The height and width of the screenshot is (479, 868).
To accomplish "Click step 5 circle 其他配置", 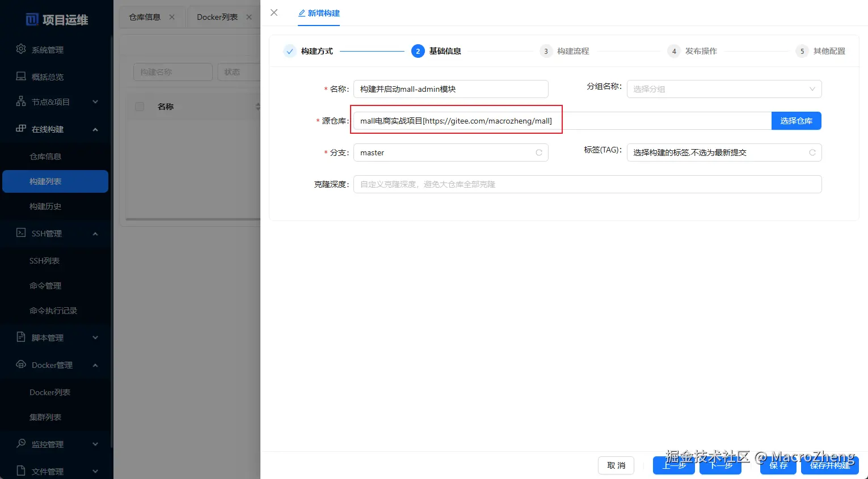I will tap(802, 51).
